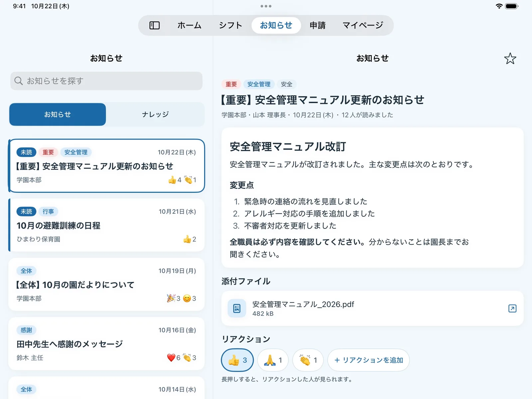The image size is (532, 399).
Task: Click thumbs-up count 4 on 安全管理 card
Action: pos(175,180)
